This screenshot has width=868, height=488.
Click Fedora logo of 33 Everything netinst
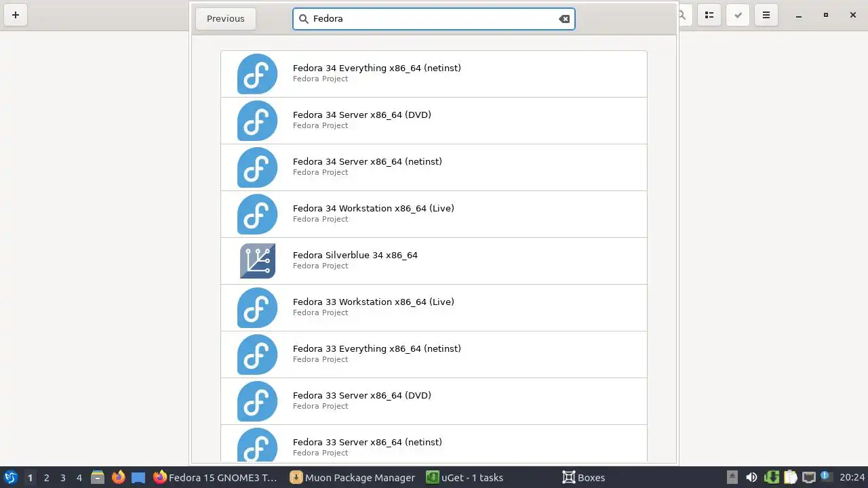(x=257, y=354)
